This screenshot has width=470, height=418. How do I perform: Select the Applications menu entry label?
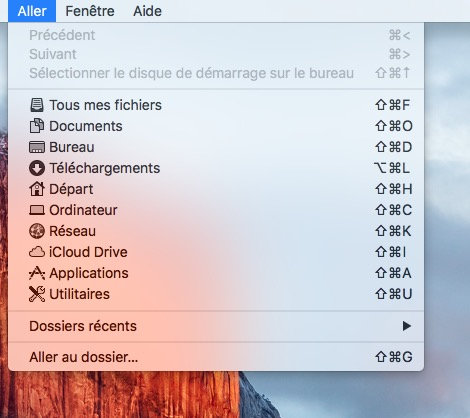click(x=89, y=273)
